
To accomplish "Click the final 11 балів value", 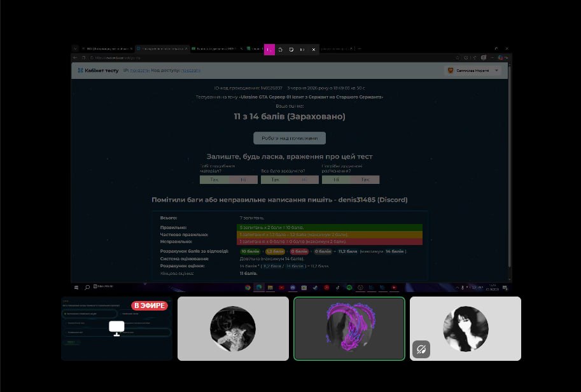I will [248, 274].
